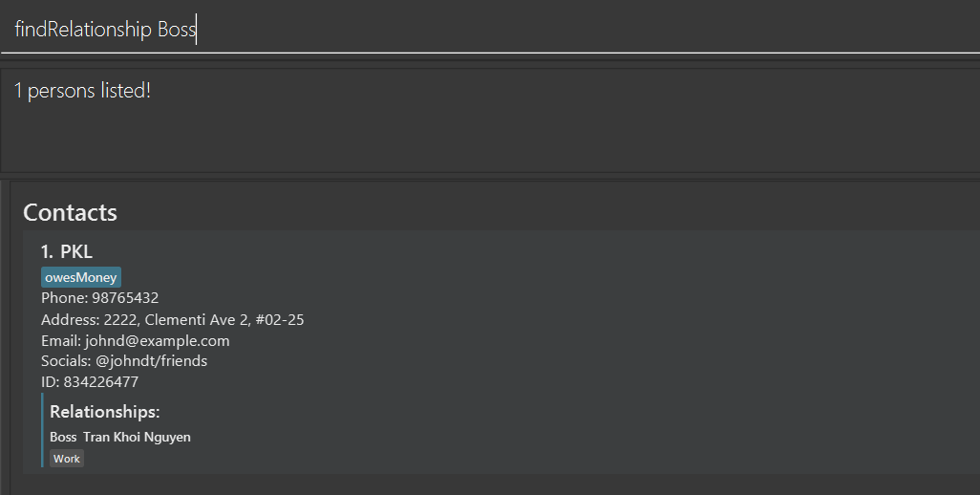Select the related person Tran Khoi Nguyen
This screenshot has width=980, height=495.
pos(137,437)
